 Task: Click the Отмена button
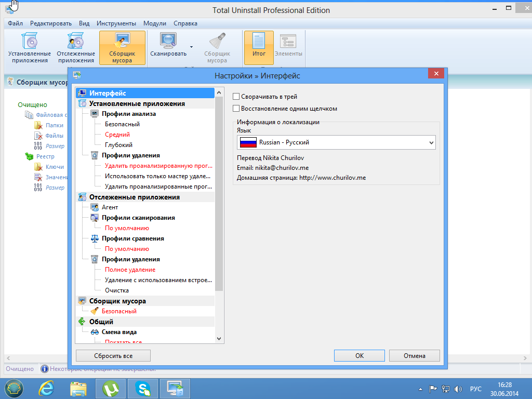click(x=414, y=355)
